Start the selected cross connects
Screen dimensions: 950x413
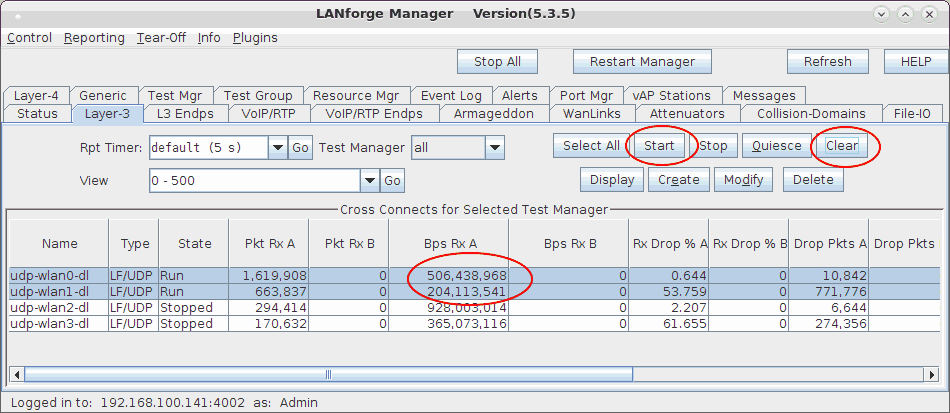pyautogui.click(x=659, y=146)
